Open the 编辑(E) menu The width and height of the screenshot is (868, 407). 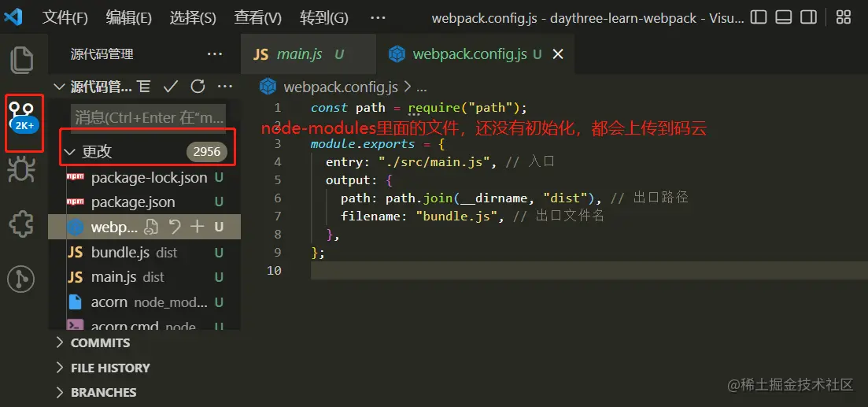click(x=128, y=18)
